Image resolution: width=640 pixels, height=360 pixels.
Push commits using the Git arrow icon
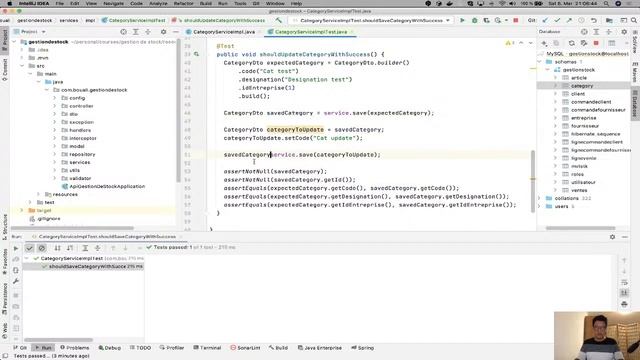pos(569,20)
